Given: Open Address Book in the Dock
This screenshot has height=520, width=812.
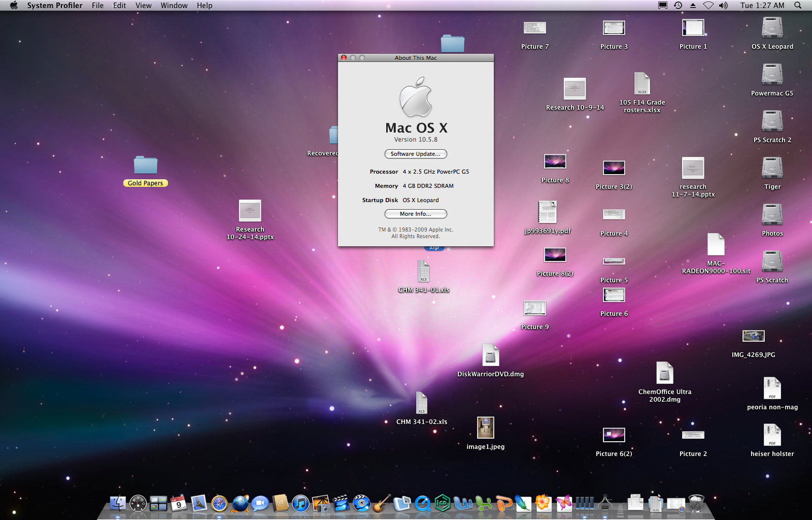Looking at the screenshot, I should (280, 503).
